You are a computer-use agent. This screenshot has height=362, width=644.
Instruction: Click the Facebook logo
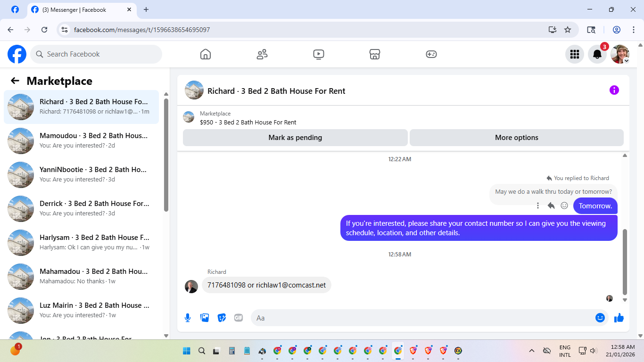coord(17,54)
